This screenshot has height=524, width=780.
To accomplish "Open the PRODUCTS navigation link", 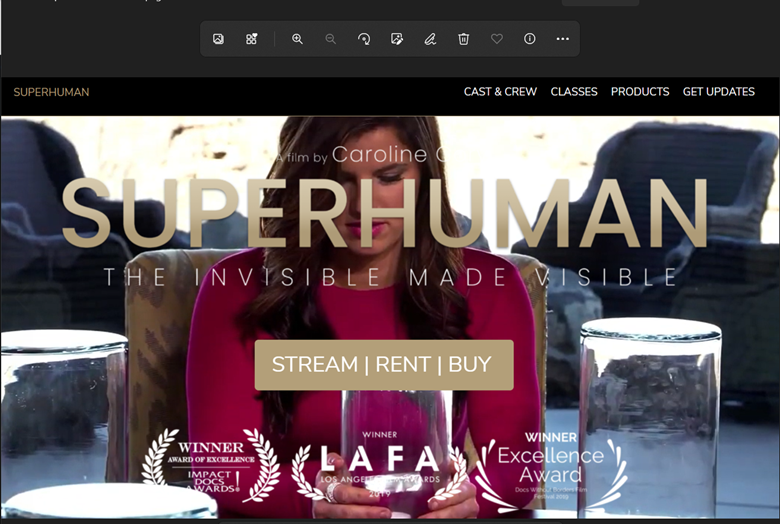I will point(640,92).
